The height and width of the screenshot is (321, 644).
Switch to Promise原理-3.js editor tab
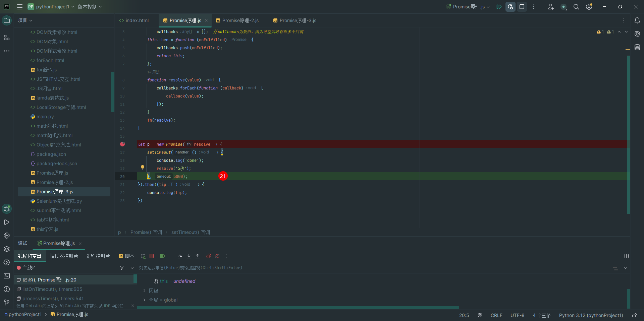295,20
